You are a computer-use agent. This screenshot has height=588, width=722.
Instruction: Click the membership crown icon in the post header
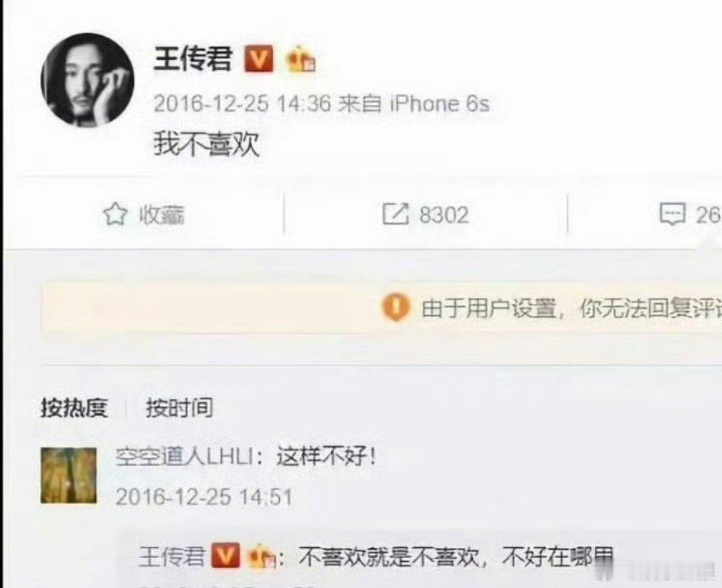coord(300,59)
